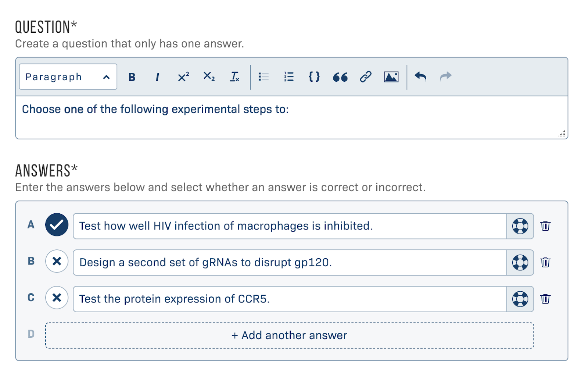Screen dimensions: 588x380
Task: Insert a bulleted list
Action: [263, 77]
